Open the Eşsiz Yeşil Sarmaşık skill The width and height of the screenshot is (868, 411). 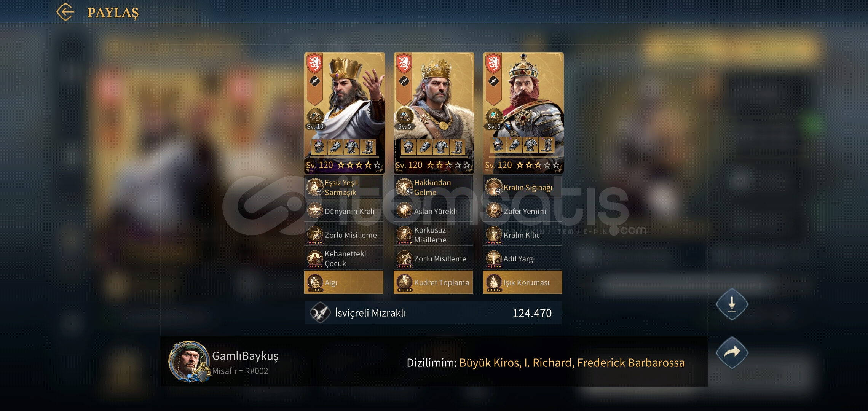344,187
